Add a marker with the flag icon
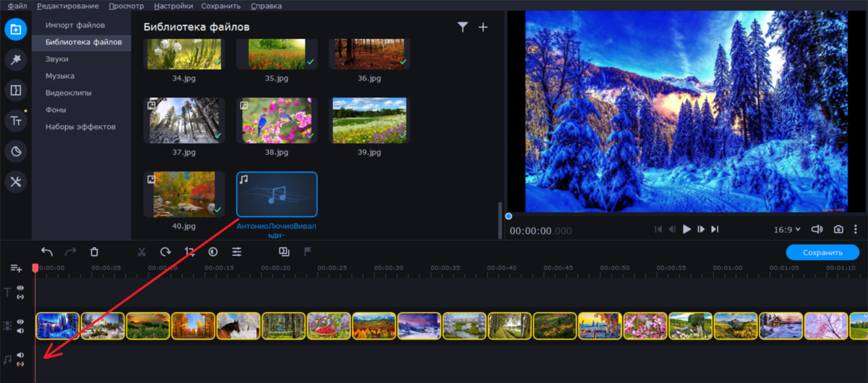 [307, 251]
